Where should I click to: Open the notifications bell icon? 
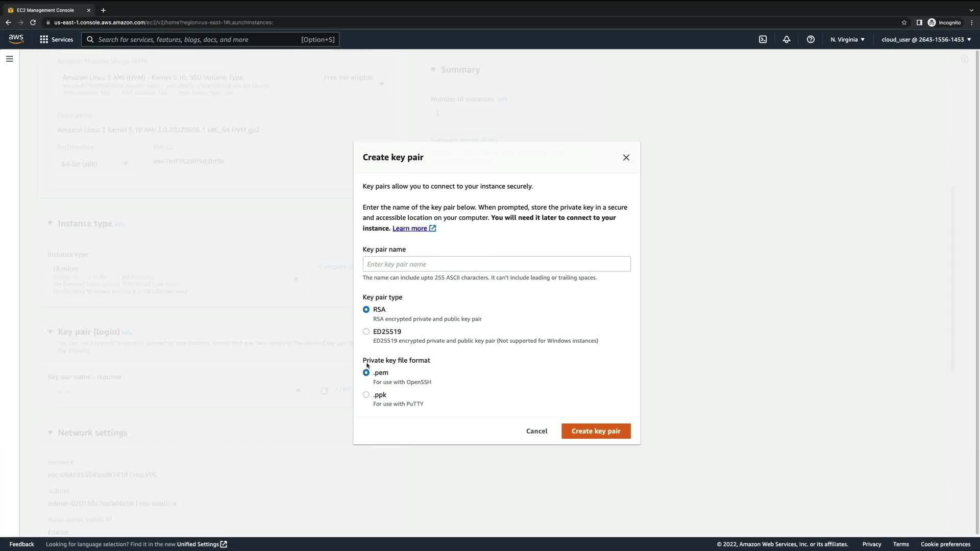[x=787, y=39]
